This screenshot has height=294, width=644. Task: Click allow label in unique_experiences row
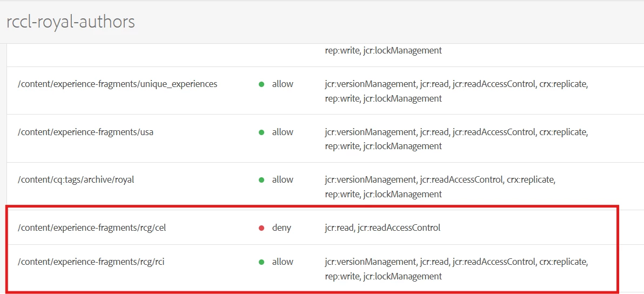(x=283, y=84)
